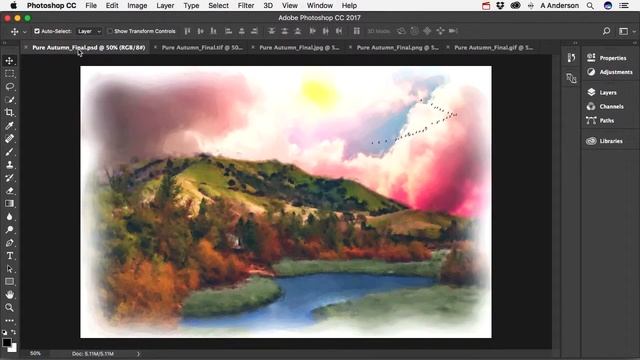Open the Adjustments panel
The width and height of the screenshot is (640, 360).
click(x=609, y=72)
